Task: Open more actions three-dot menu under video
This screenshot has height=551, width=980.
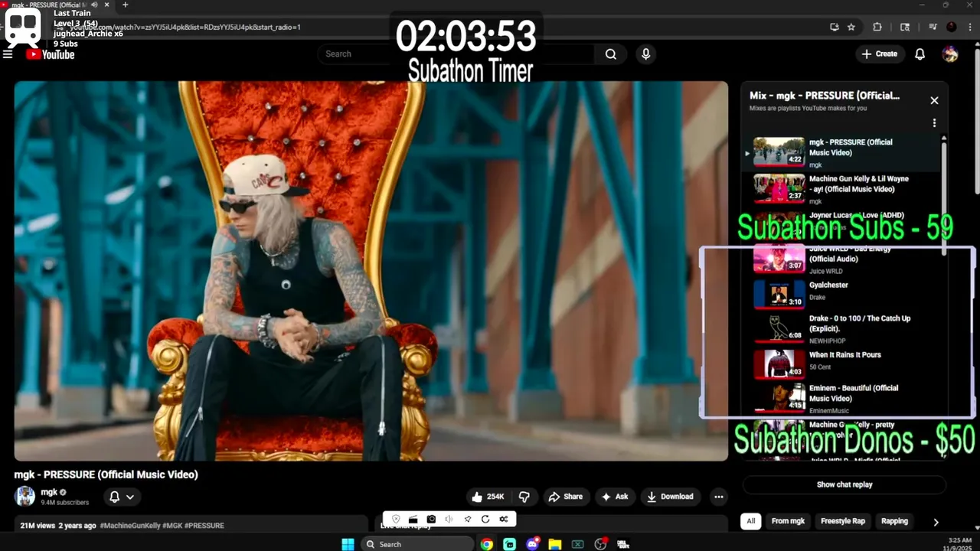Action: (718, 497)
